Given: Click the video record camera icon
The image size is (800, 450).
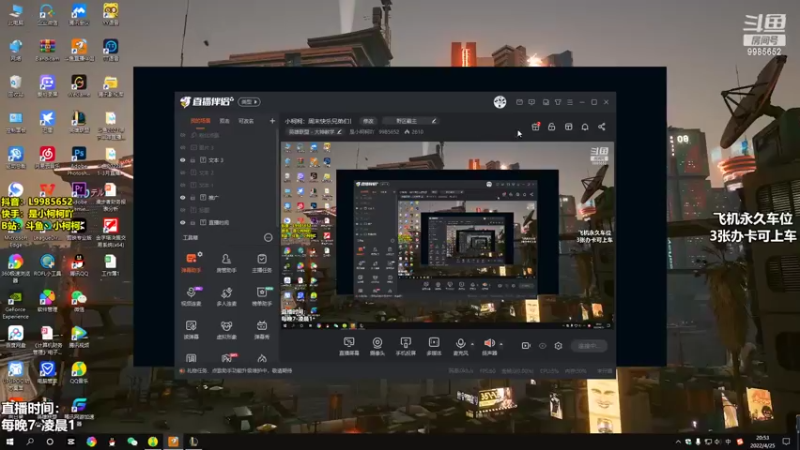Looking at the screenshot, I should tap(526, 346).
